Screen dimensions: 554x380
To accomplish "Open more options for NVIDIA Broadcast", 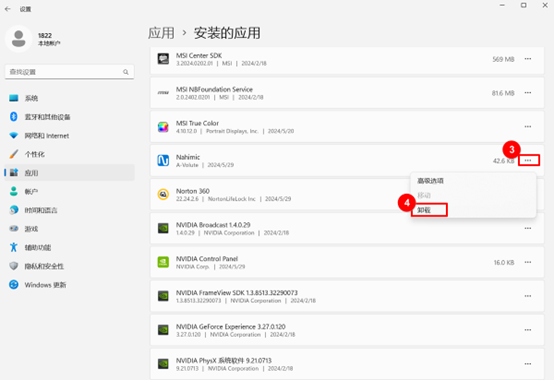I will tap(528, 228).
